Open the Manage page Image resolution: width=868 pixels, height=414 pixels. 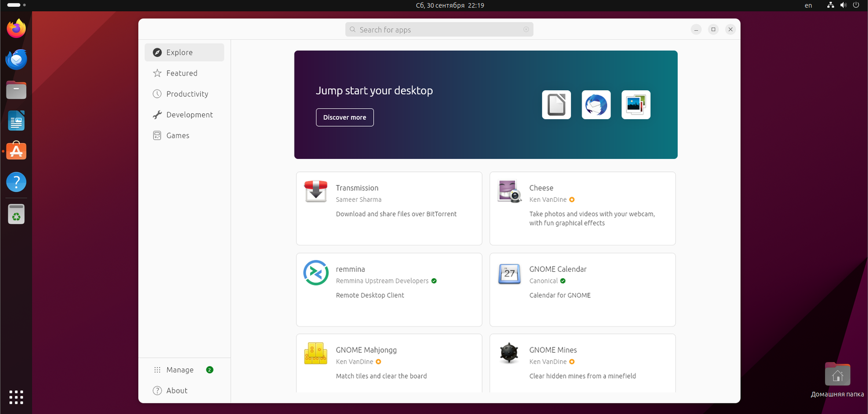pos(184,370)
